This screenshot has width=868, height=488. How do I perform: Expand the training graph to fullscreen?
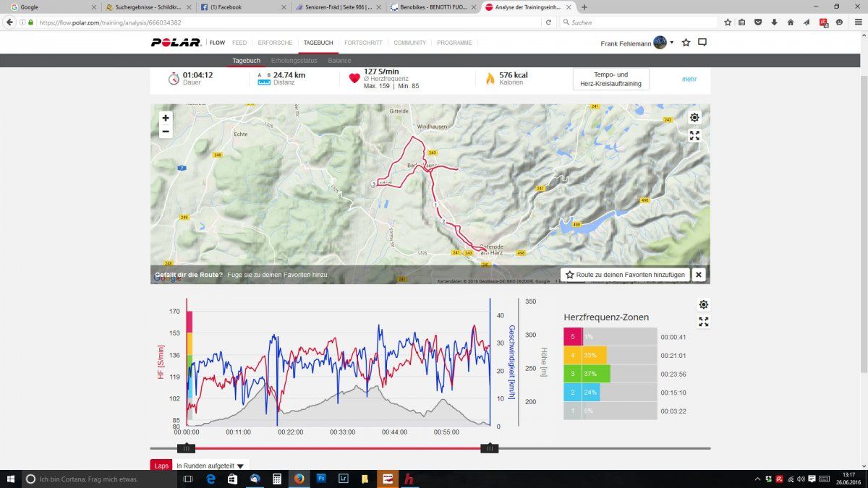(703, 322)
